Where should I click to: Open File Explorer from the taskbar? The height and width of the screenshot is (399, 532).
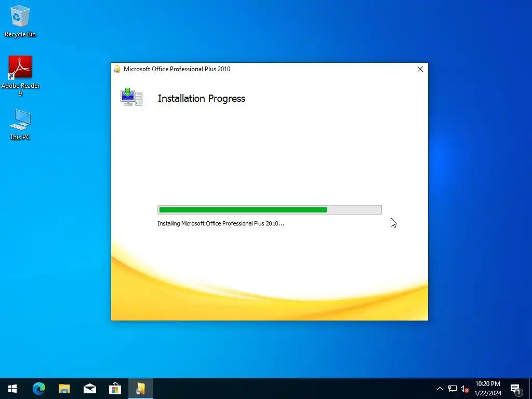(x=64, y=389)
